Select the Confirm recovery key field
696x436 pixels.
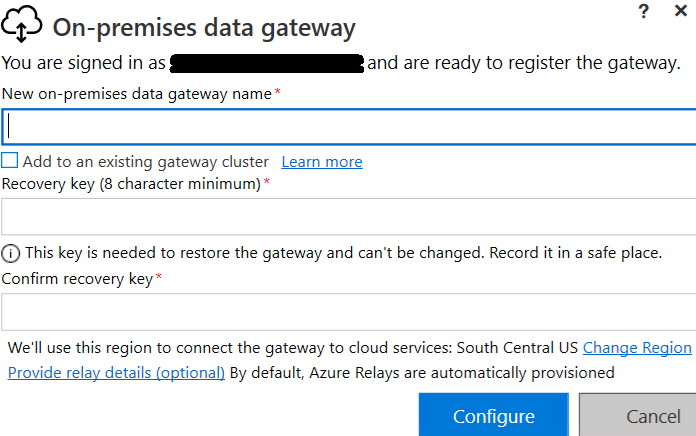click(348, 311)
